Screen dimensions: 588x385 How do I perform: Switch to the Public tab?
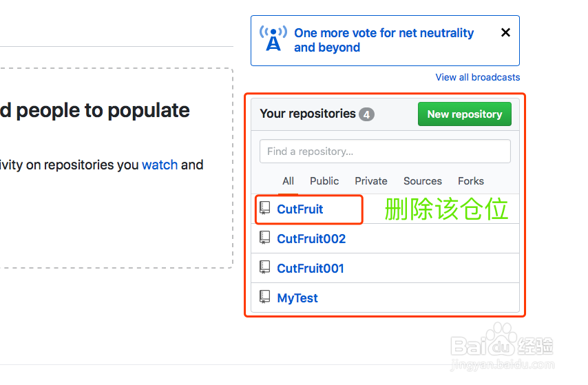324,181
